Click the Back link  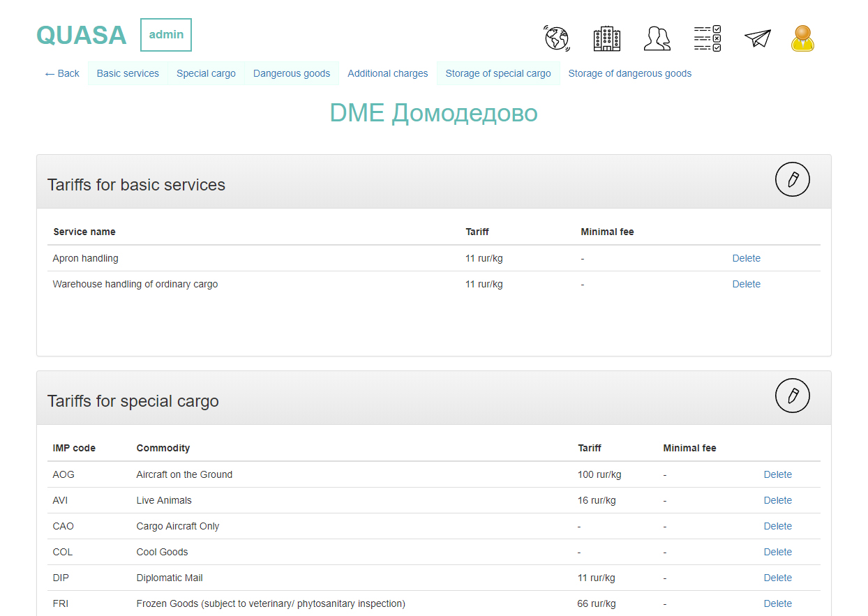[62, 73]
